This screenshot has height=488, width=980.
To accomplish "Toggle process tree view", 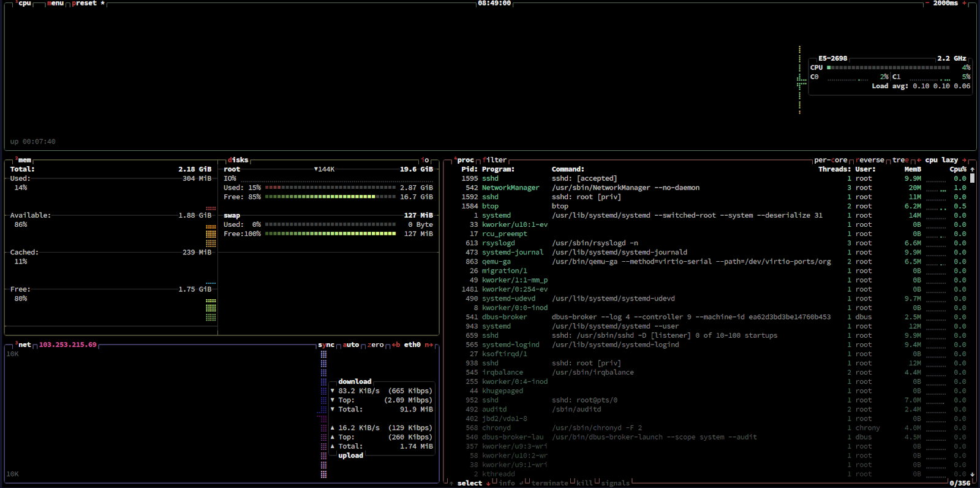I will pos(900,160).
